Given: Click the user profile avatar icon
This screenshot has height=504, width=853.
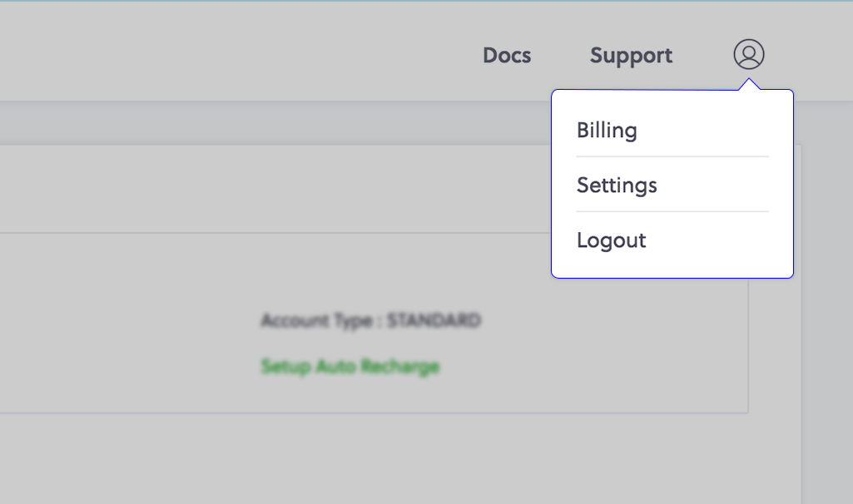Looking at the screenshot, I should (x=748, y=55).
